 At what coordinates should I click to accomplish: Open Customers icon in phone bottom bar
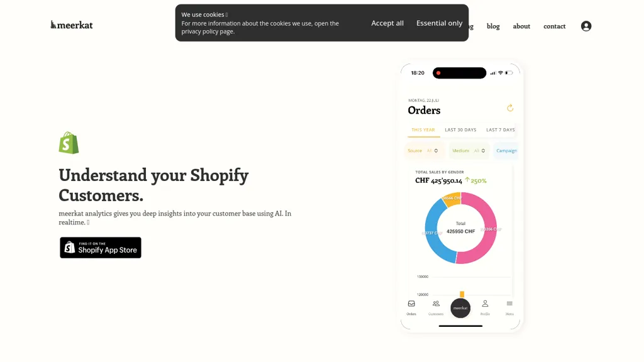point(436,307)
